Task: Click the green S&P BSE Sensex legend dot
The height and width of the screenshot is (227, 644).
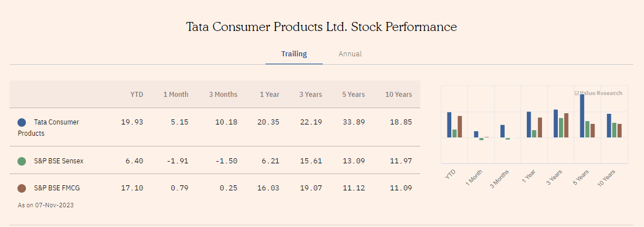Action: [22, 161]
